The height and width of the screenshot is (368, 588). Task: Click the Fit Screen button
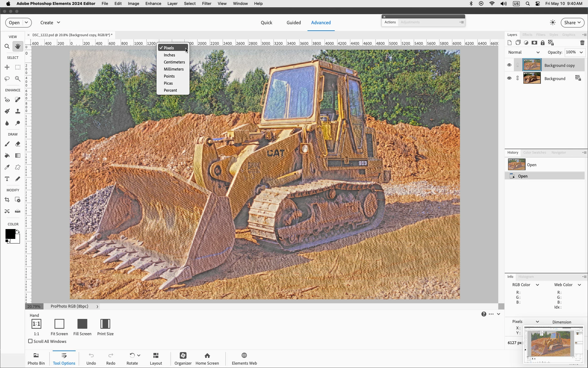pos(59,327)
